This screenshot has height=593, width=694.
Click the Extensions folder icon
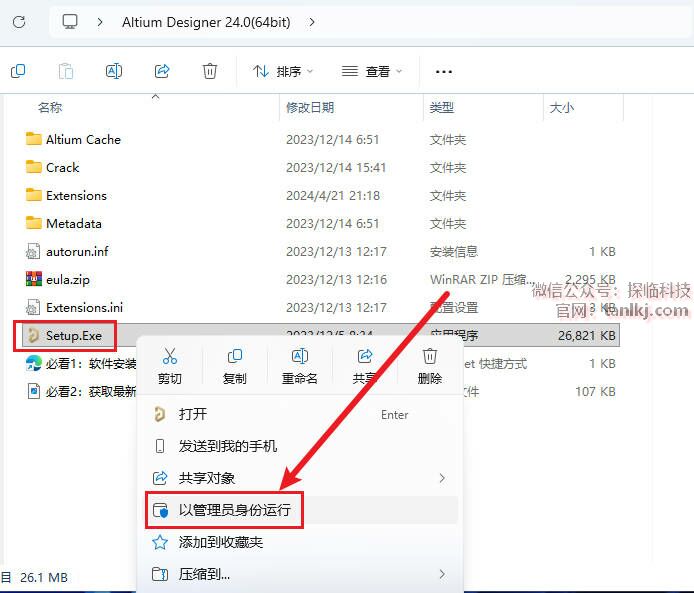pyautogui.click(x=34, y=195)
